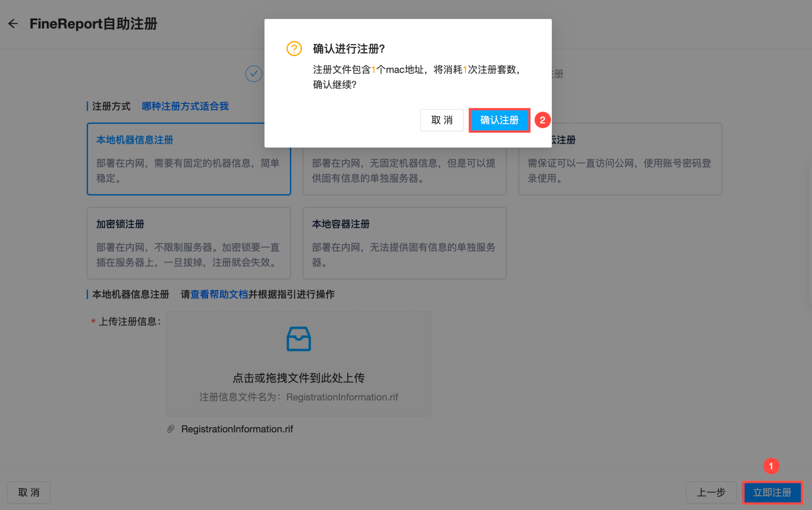Click the completed step checkmark circle
This screenshot has width=812, height=510.
click(x=253, y=74)
